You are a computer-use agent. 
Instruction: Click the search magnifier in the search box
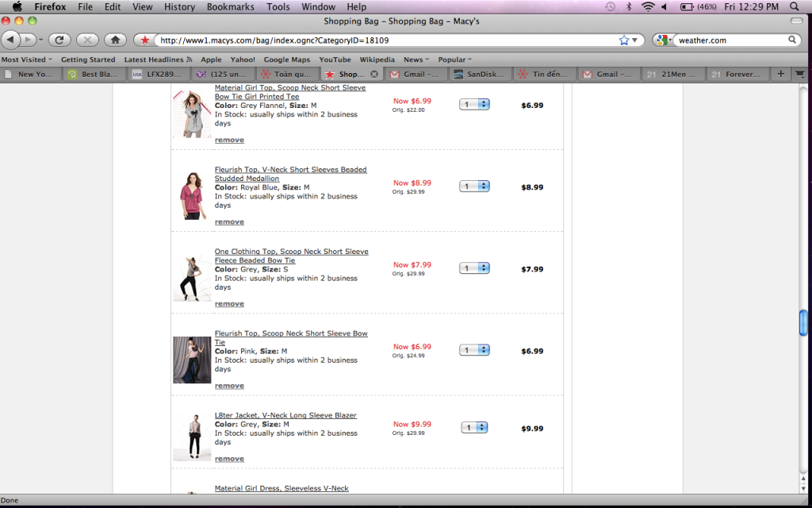click(x=792, y=40)
